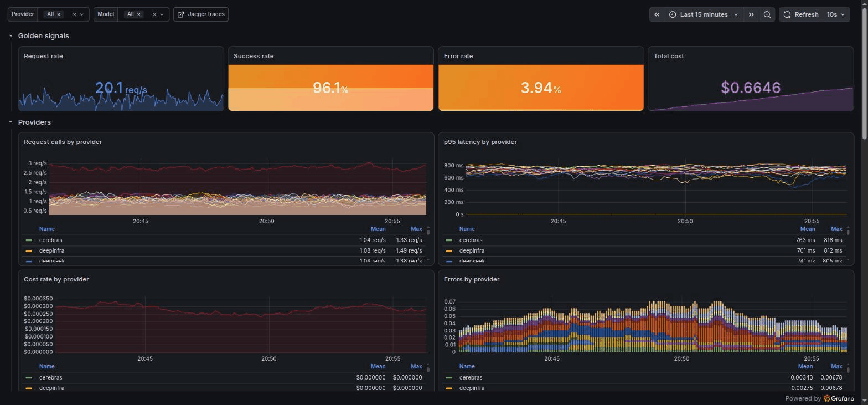
Task: Click the Total cost panel title
Action: 669,56
